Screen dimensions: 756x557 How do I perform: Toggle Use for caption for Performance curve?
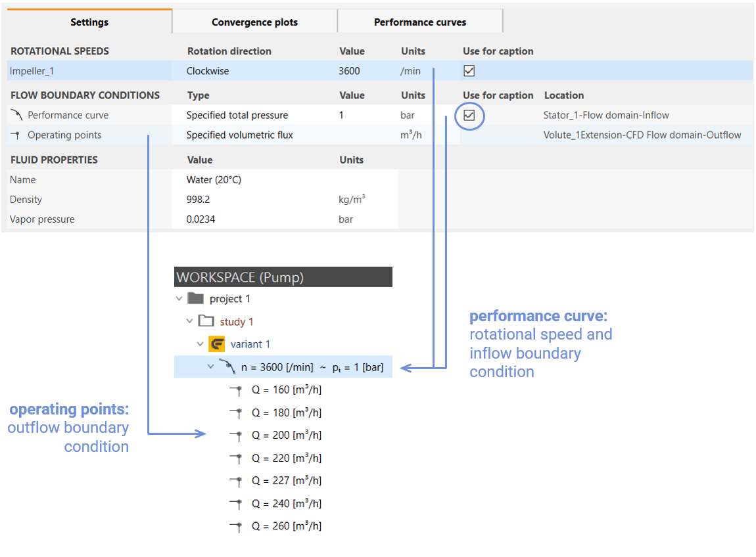coord(469,115)
